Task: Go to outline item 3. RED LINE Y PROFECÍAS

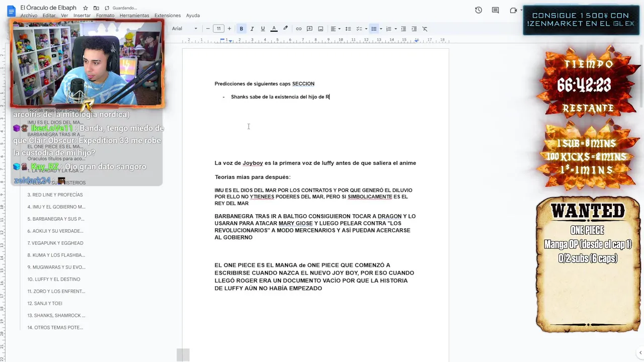Action: 55,195
